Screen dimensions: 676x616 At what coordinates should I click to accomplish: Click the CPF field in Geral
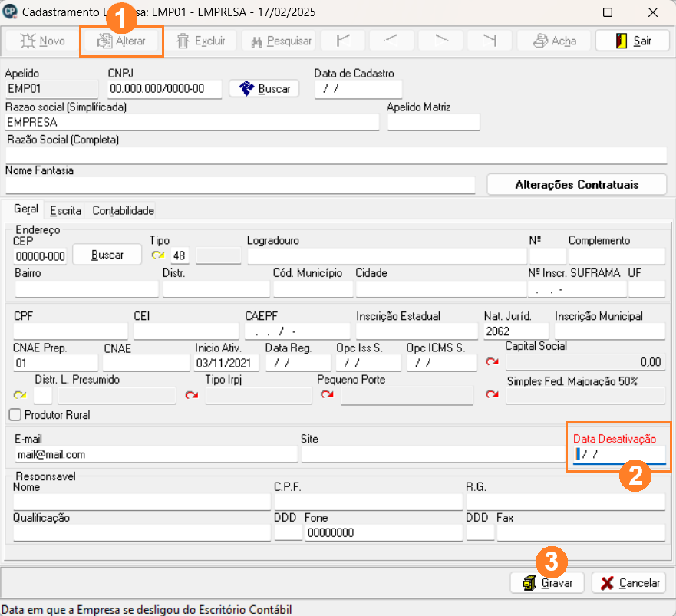(x=71, y=331)
